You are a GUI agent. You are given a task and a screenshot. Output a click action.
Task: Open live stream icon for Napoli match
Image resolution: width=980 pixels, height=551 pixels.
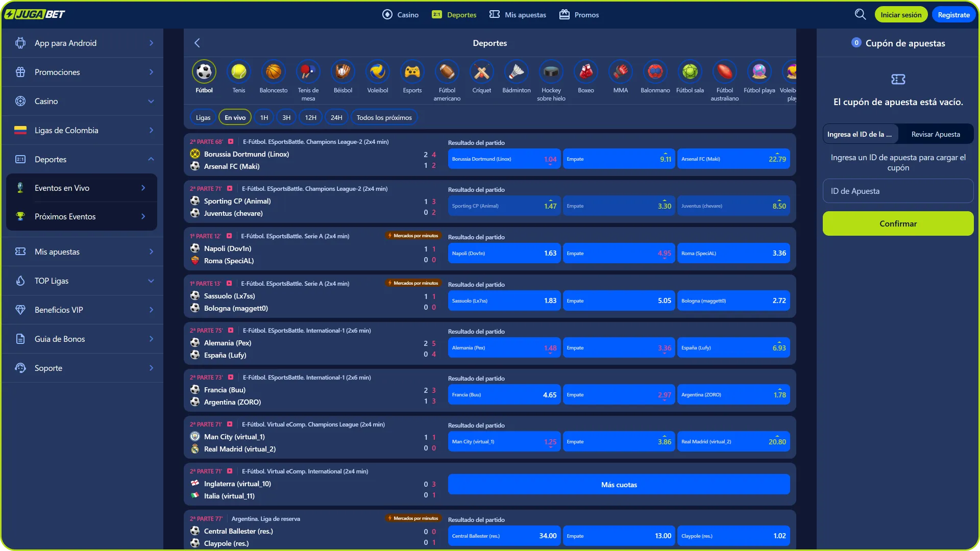point(229,236)
